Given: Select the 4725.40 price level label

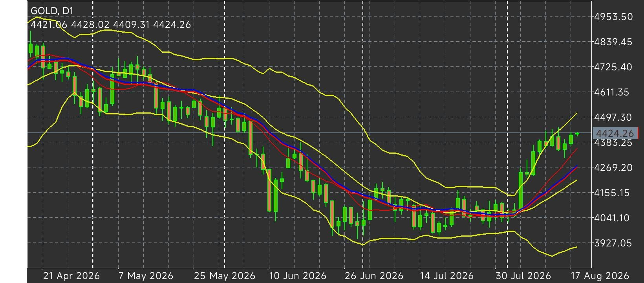Looking at the screenshot, I should [614, 67].
